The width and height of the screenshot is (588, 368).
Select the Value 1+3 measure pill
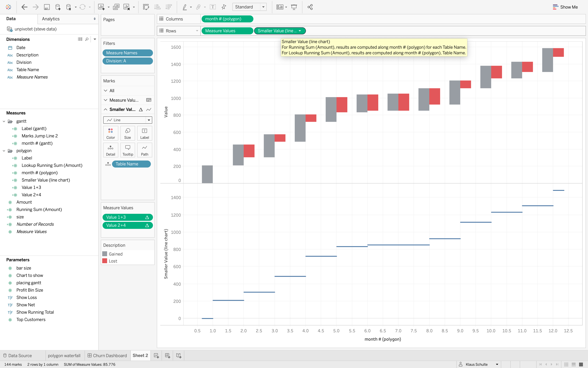click(128, 217)
